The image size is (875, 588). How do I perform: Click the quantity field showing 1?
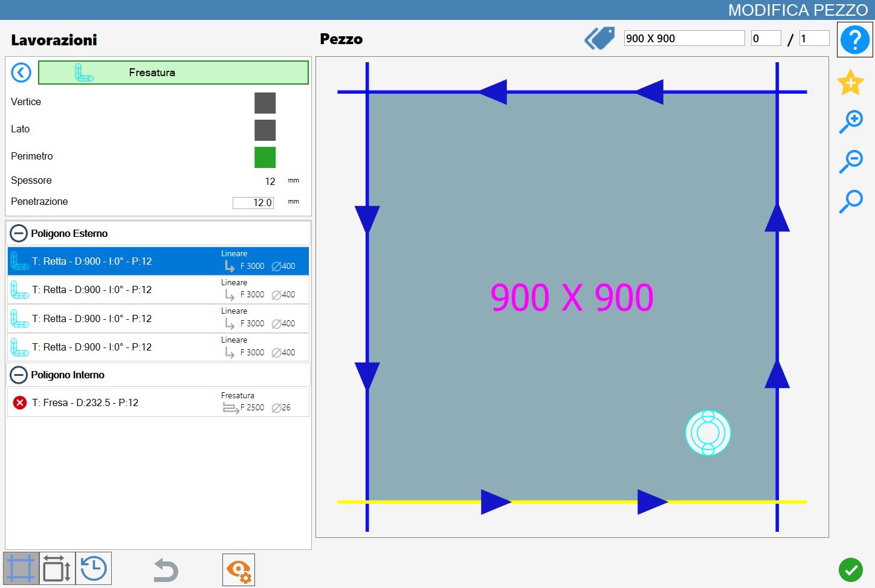pyautogui.click(x=814, y=38)
